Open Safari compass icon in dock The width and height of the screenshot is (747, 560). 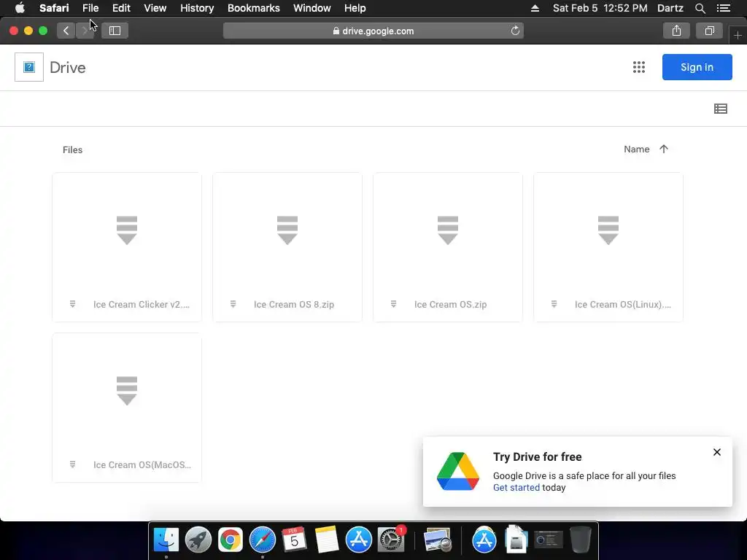[263, 540]
